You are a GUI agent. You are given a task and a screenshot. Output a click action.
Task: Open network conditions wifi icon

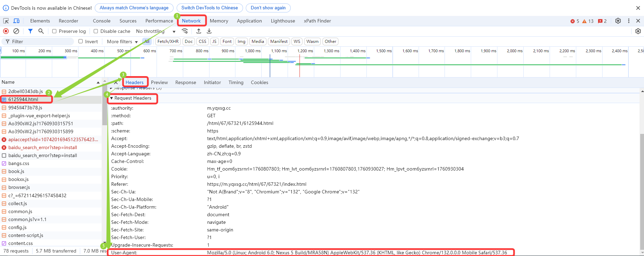click(185, 31)
